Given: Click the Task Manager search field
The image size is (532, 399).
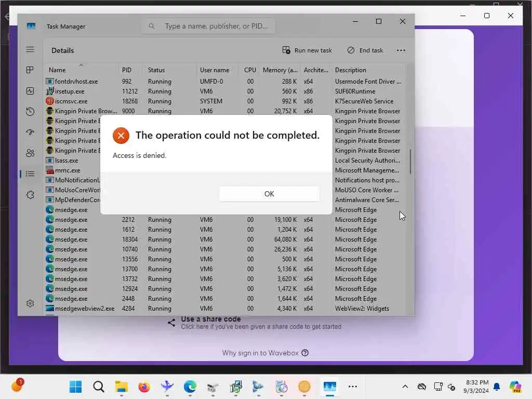Looking at the screenshot, I should point(208,26).
